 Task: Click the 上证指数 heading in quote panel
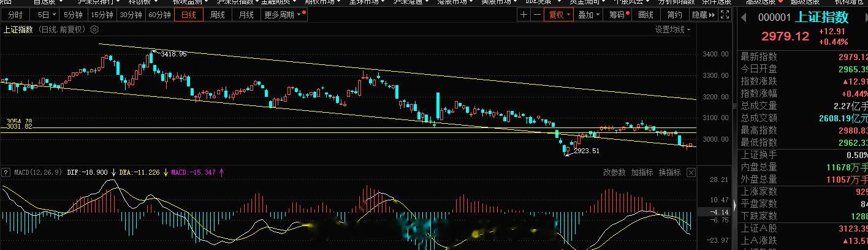pyautogui.click(x=821, y=17)
